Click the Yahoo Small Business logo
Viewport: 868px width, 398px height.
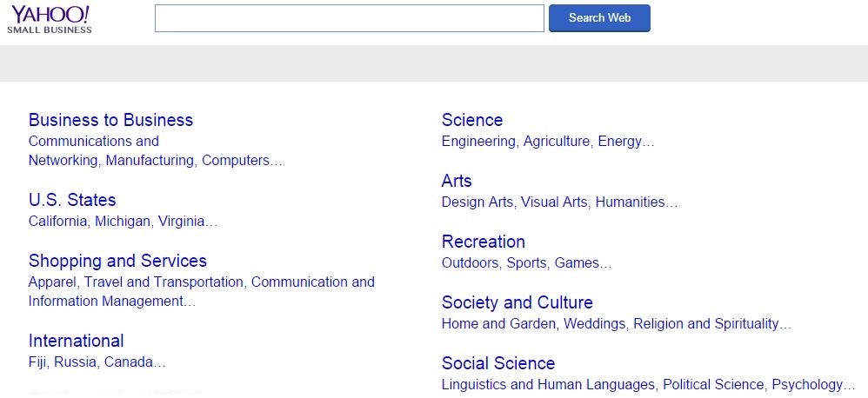point(50,19)
